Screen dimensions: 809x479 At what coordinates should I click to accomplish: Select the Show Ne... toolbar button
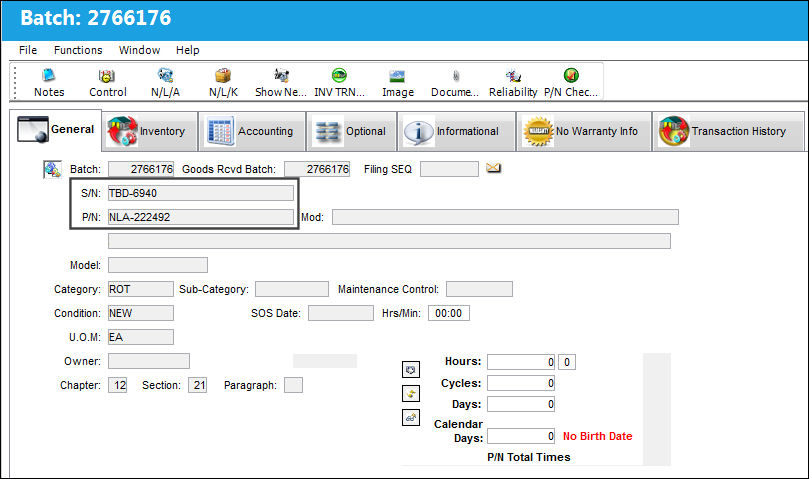[x=281, y=82]
